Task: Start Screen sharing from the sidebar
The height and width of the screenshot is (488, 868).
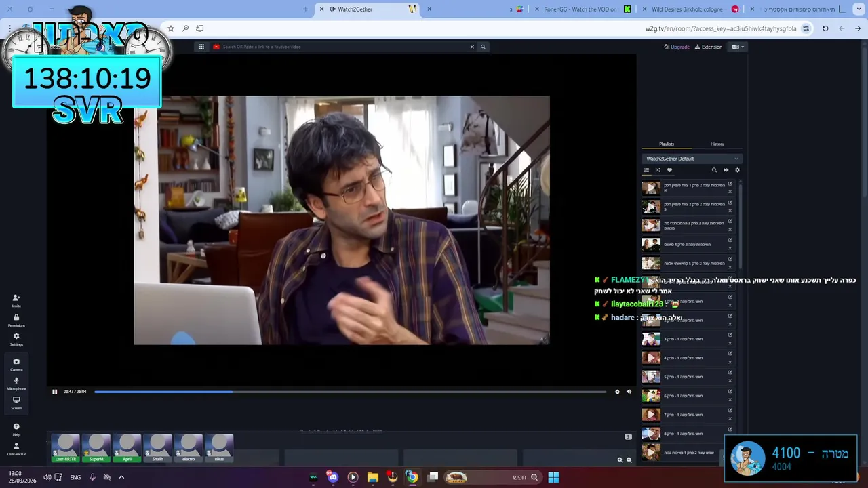Action: click(x=16, y=403)
